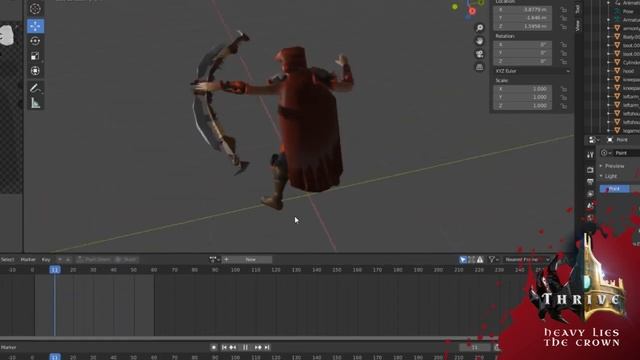Open Render properties tab icon
640x360 pixels.
tap(590, 169)
